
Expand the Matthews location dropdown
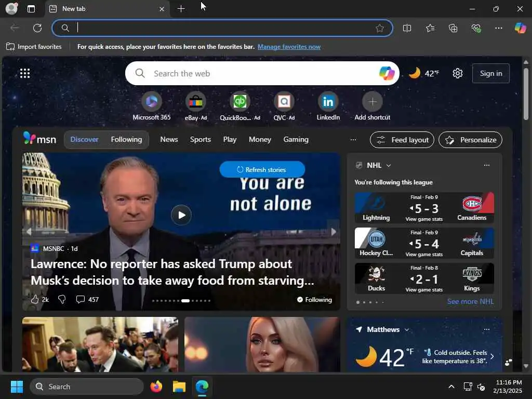point(407,329)
